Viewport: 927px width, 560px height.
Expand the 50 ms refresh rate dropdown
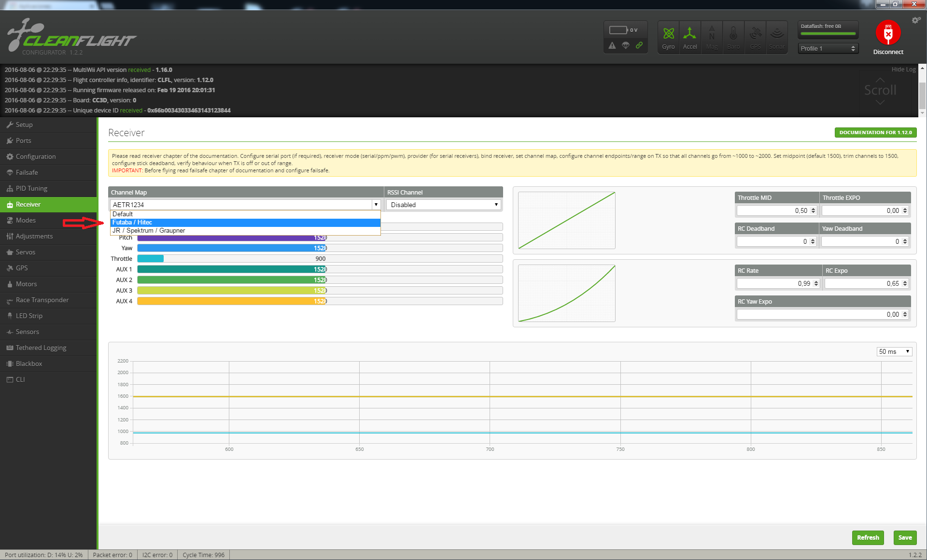click(894, 351)
